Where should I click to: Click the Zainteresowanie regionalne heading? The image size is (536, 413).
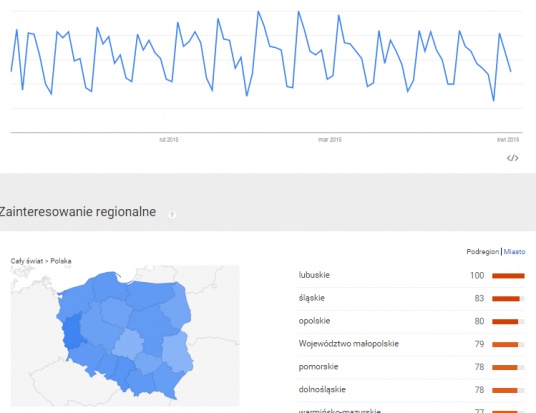click(78, 212)
